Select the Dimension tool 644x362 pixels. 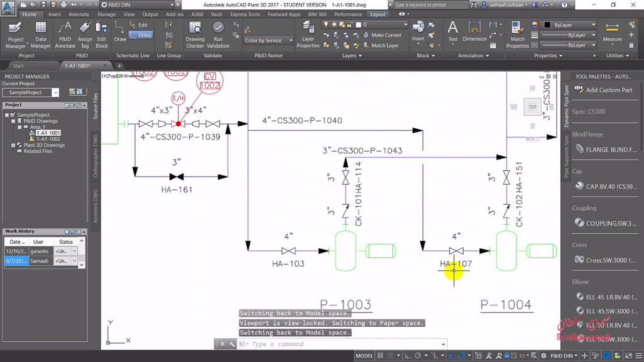474,31
